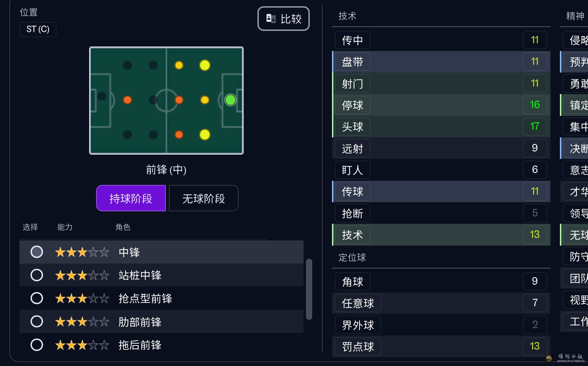Click the 罚点球 attribute label
Image resolution: width=588 pixels, height=366 pixels.
pyautogui.click(x=358, y=347)
